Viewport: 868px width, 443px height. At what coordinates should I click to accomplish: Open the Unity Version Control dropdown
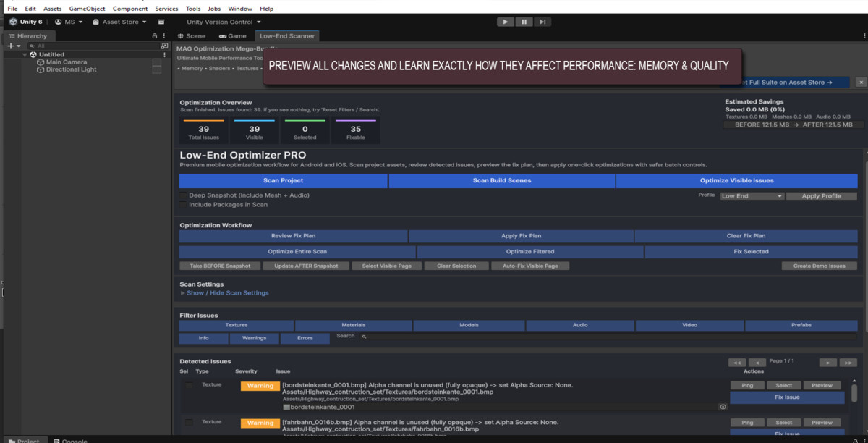[x=224, y=22]
